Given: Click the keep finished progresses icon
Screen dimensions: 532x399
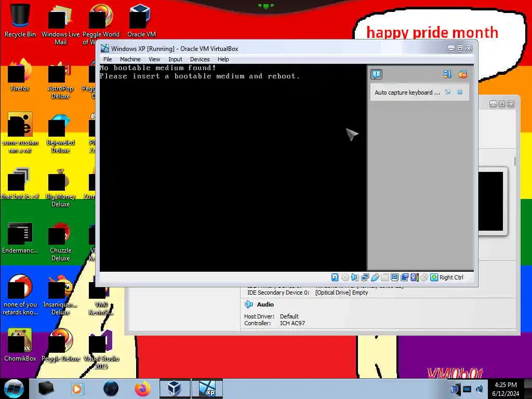Looking at the screenshot, I should coord(447,74).
